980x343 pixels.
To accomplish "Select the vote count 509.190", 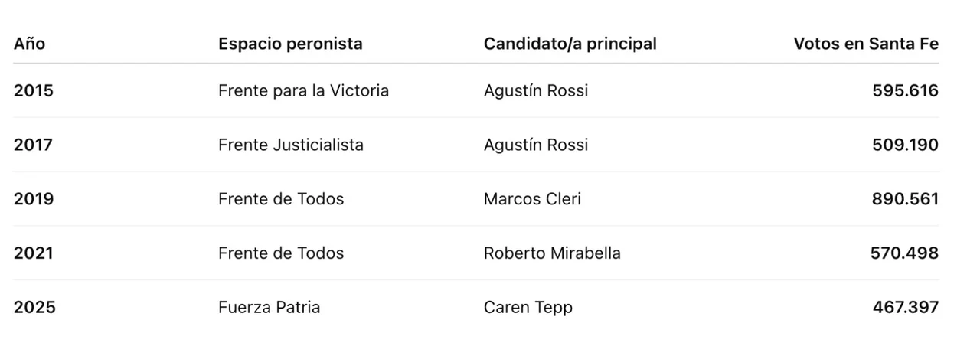I will [905, 145].
